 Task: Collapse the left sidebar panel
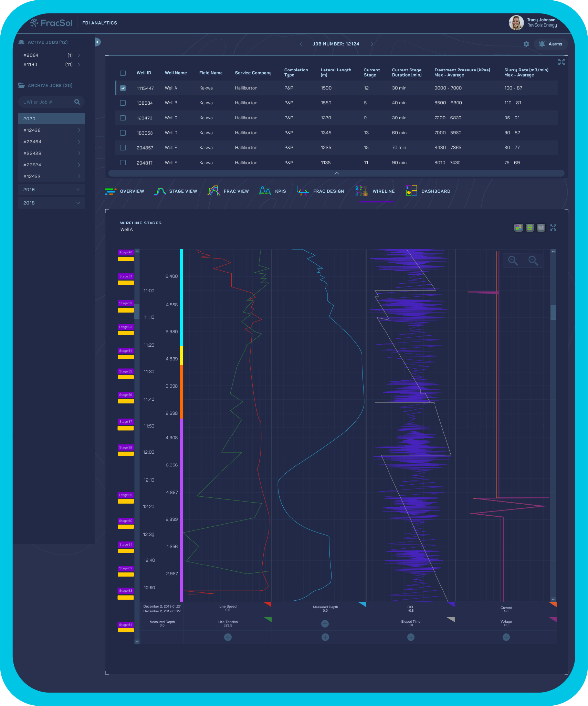coord(97,42)
